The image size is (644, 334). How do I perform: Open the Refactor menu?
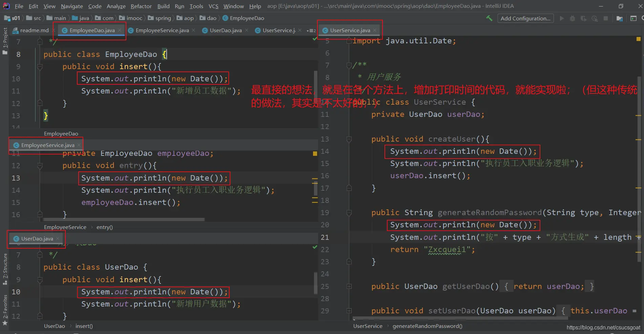point(141,6)
